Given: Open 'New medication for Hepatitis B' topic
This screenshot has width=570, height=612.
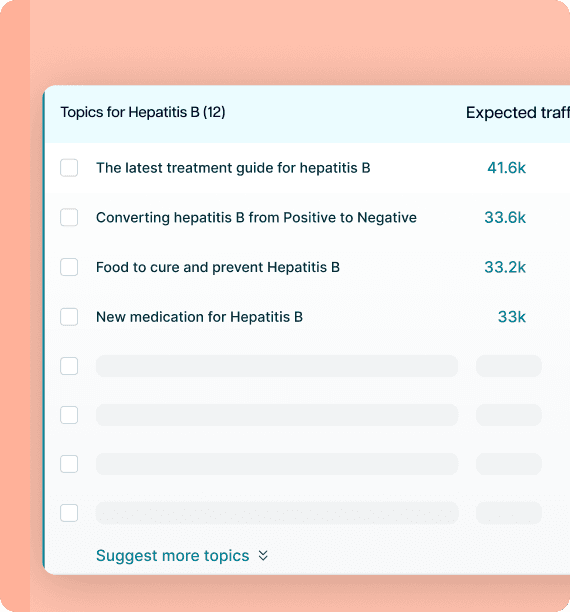Looking at the screenshot, I should click(x=199, y=317).
